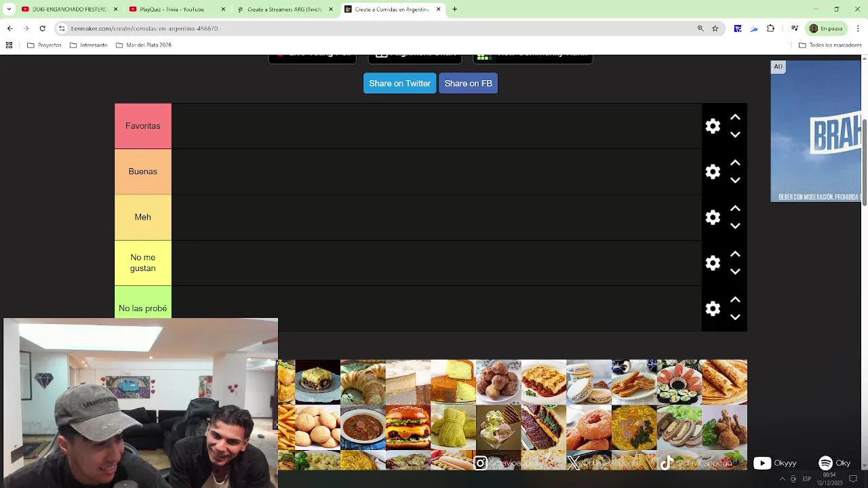The image size is (868, 488).
Task: Pick the rolled crepes image
Action: click(724, 382)
